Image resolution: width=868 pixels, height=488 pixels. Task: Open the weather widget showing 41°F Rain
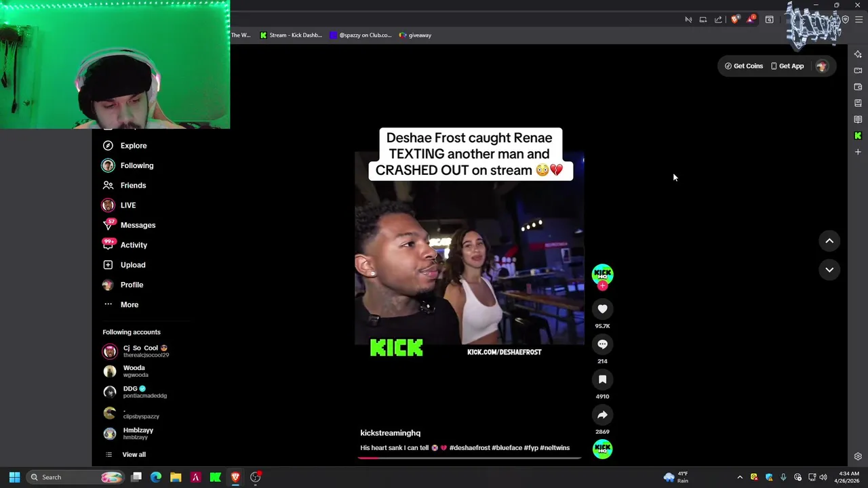677,477
